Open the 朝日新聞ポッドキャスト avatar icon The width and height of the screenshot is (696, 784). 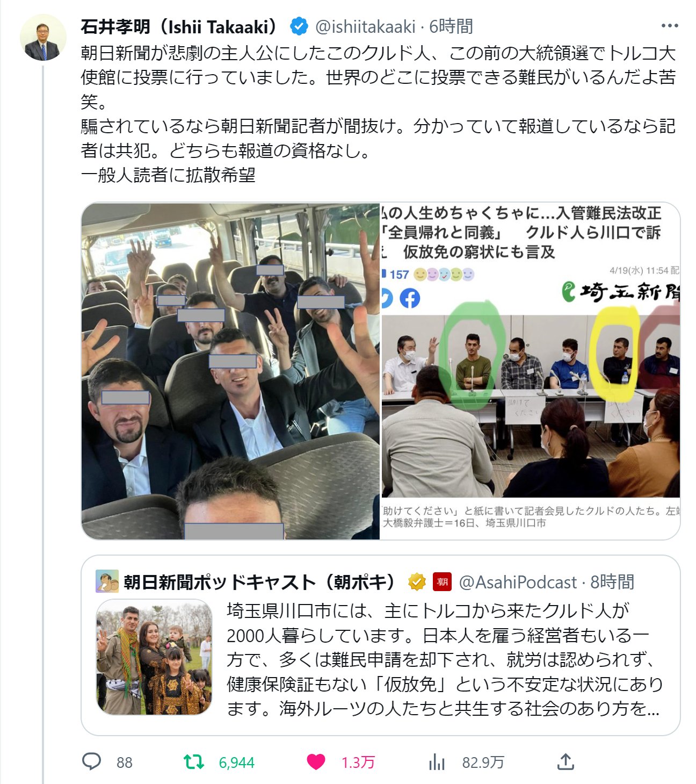(x=107, y=581)
